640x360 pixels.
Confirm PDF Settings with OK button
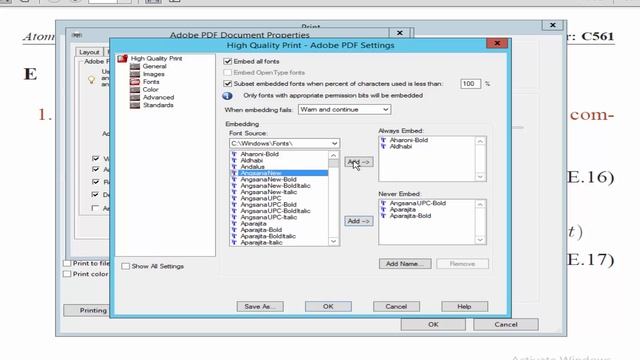tap(328, 307)
